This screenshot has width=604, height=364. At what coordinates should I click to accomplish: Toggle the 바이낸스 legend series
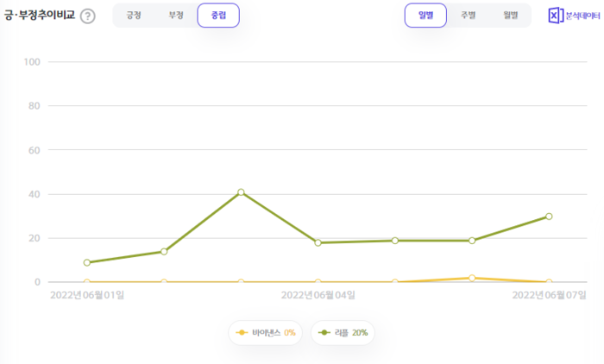coord(265,332)
